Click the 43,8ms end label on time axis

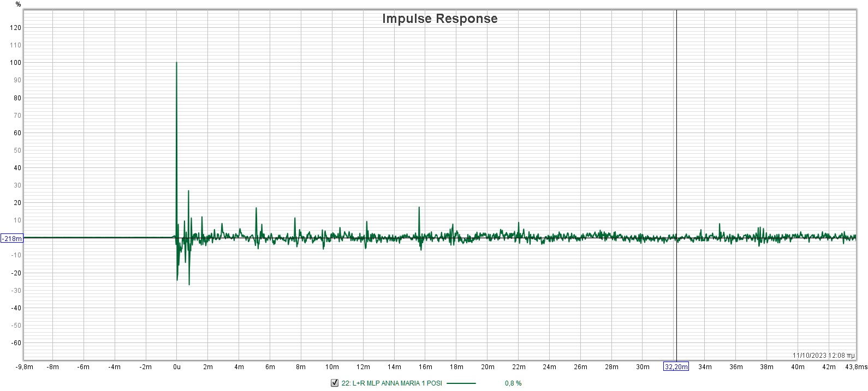855,367
